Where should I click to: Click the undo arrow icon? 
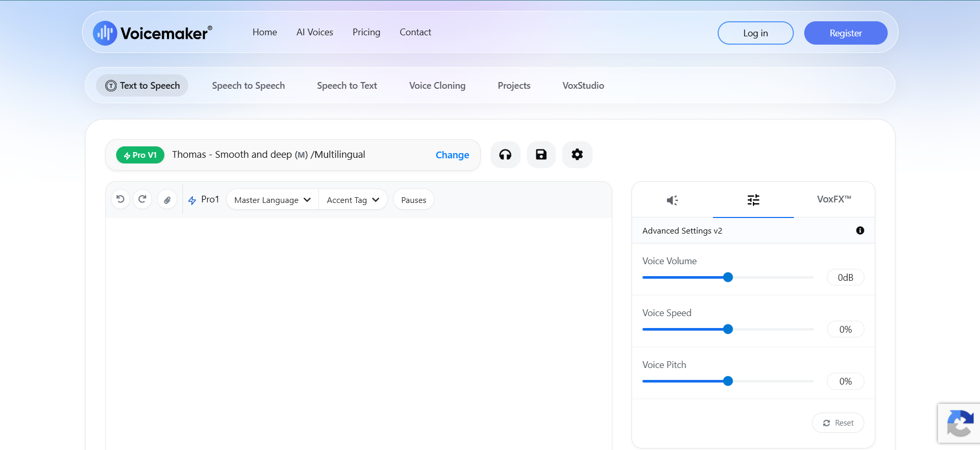click(120, 199)
